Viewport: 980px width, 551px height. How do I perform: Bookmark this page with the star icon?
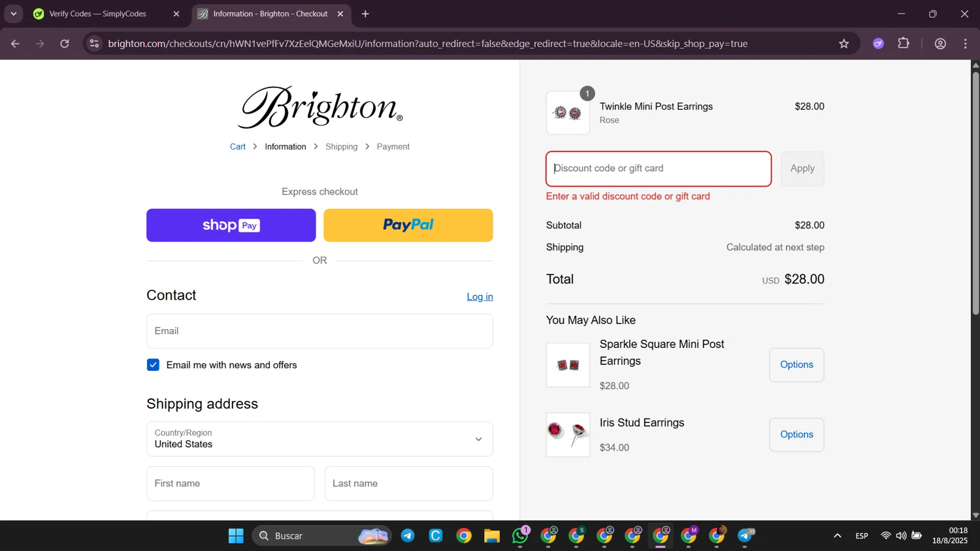[x=844, y=44]
